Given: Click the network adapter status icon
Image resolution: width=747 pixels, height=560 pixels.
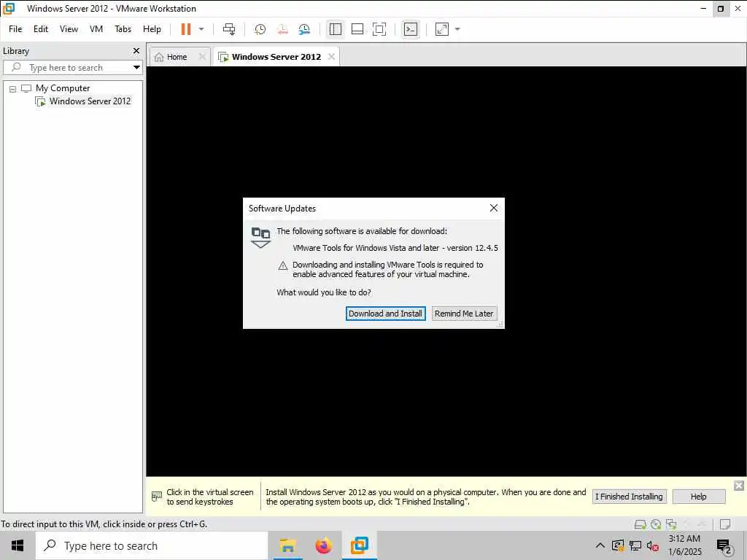Looking at the screenshot, I should 671,524.
